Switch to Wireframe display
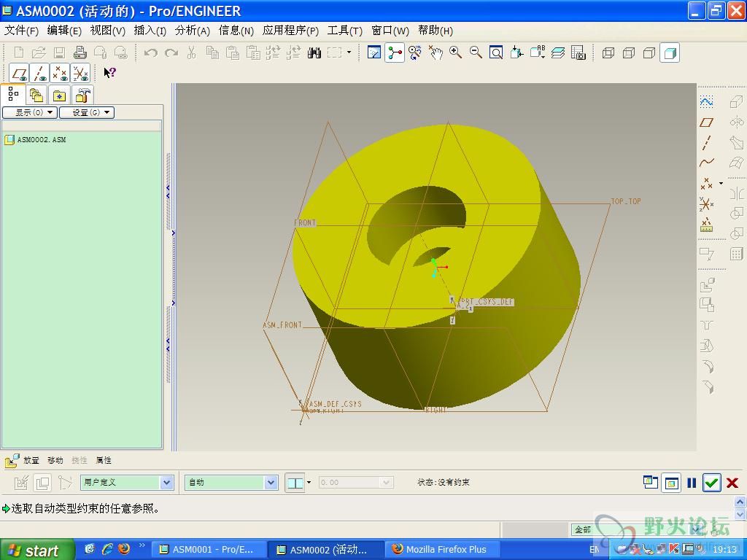Viewport: 747px width, 560px height. coord(608,52)
